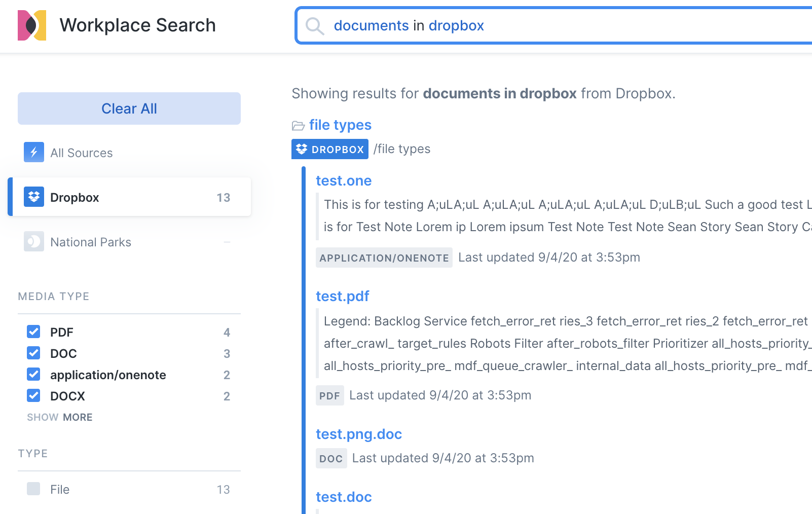This screenshot has height=514, width=812.
Task: Click the All Sources lightning bolt icon
Action: [34, 152]
